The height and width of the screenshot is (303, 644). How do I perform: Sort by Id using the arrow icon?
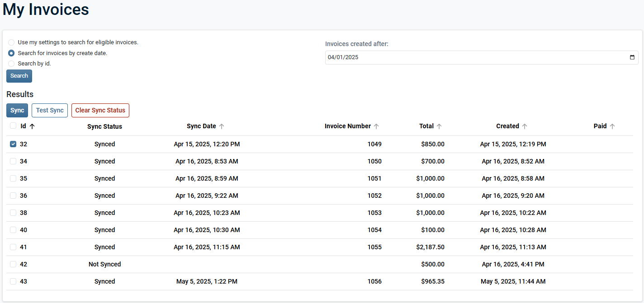tap(32, 126)
